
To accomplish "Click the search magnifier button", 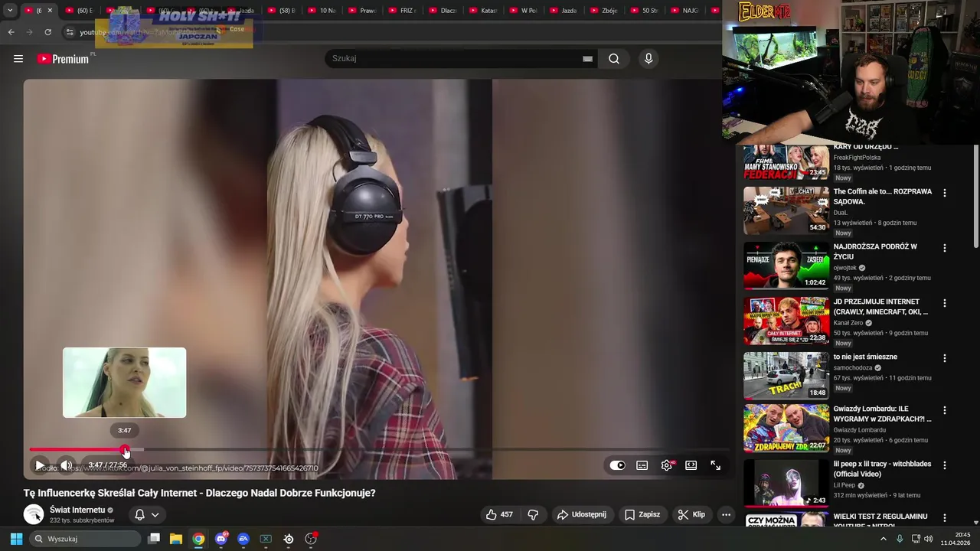I will [x=614, y=59].
